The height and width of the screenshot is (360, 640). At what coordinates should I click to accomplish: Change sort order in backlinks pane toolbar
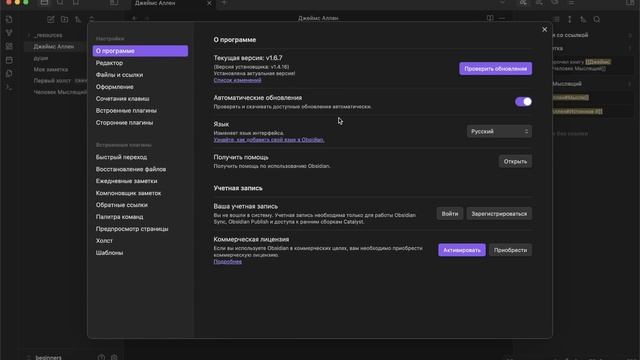pos(583,19)
